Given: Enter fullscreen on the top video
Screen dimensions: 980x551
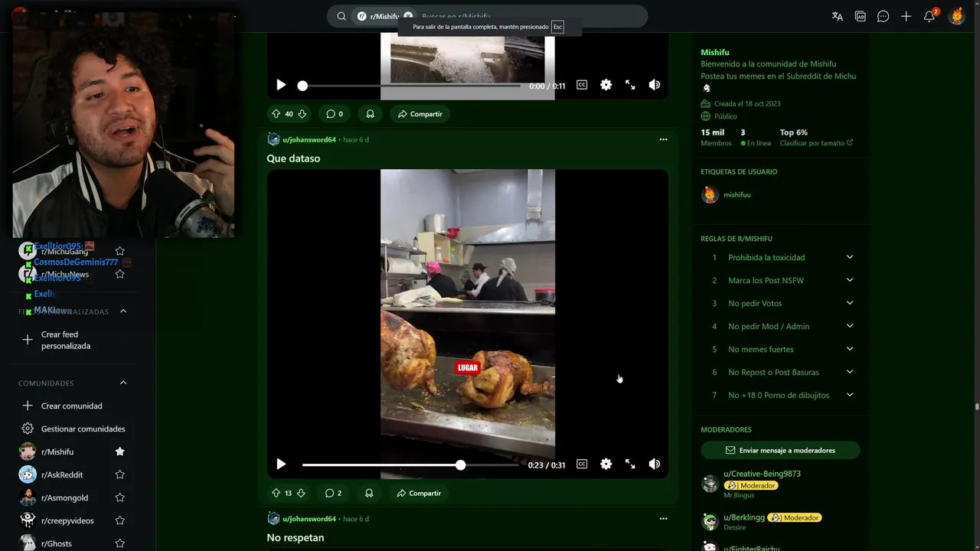Looking at the screenshot, I should point(630,85).
